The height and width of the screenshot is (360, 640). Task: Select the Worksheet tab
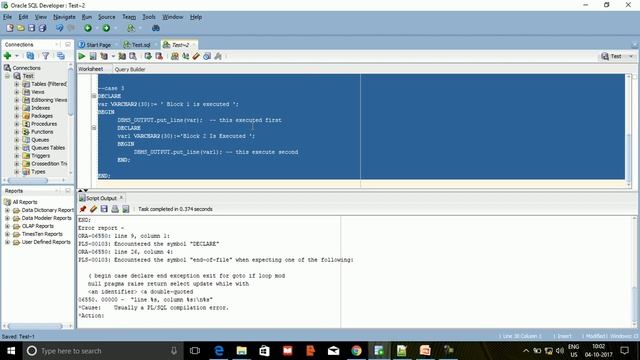(x=91, y=69)
